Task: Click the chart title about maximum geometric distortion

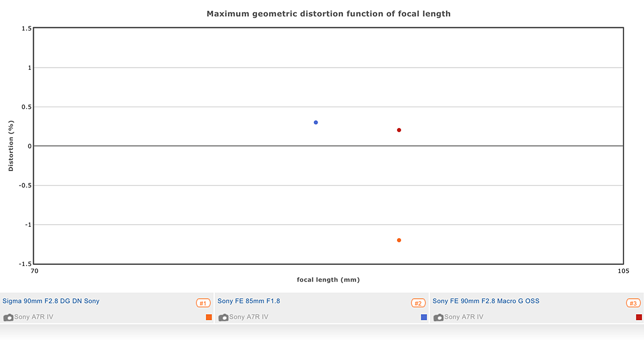Action: click(328, 14)
